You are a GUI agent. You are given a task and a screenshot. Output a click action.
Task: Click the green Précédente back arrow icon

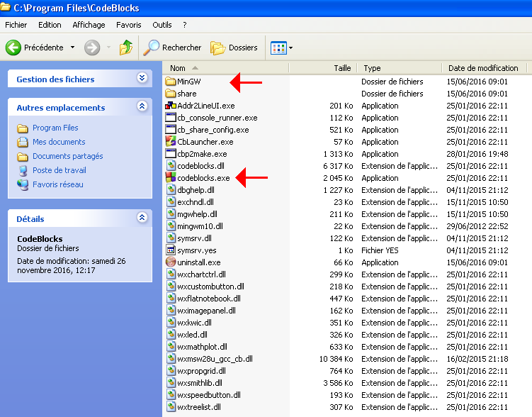tap(13, 48)
